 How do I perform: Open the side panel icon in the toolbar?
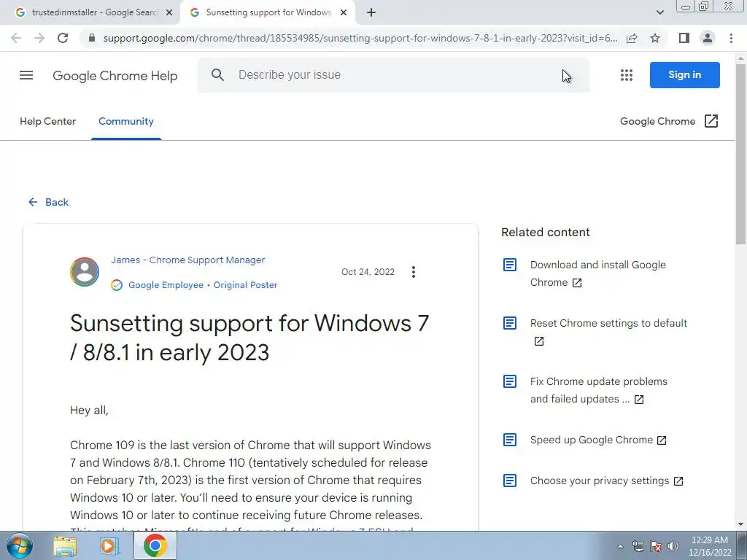point(684,38)
